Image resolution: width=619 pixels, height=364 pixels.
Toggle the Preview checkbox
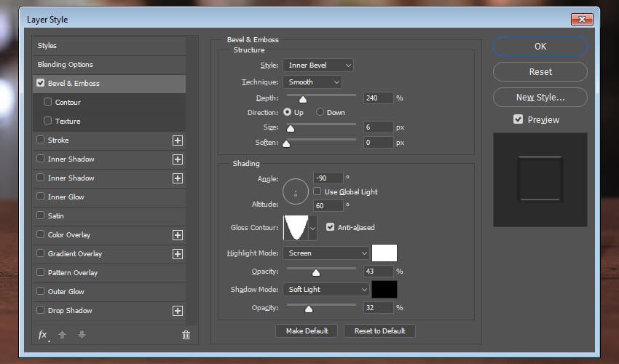tap(518, 119)
